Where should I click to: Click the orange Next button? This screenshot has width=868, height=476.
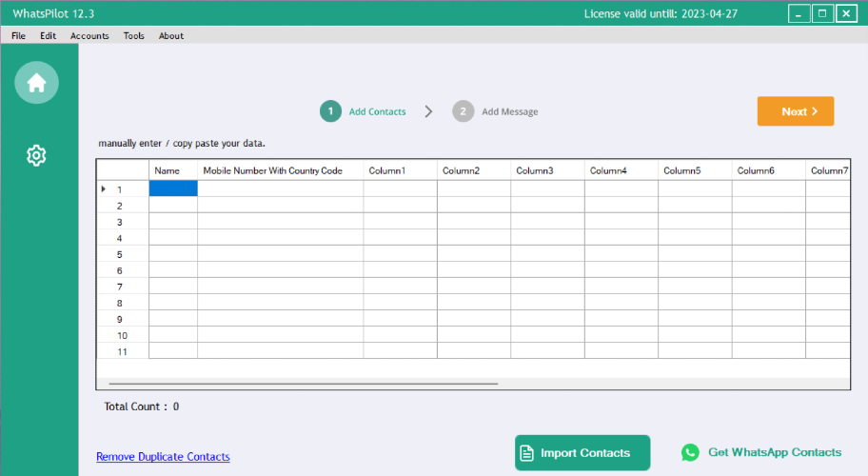point(796,111)
